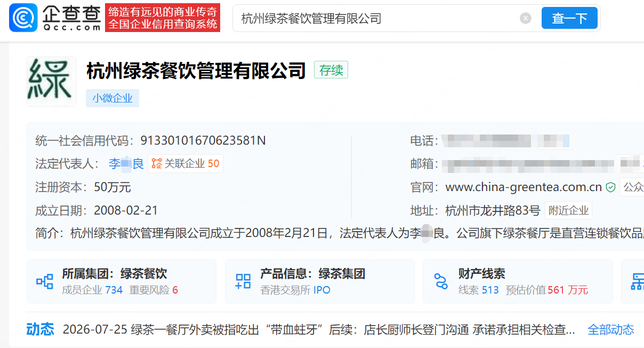644x348 pixels.
Task: Open the Qcc.com logo homepage link
Action: pyautogui.click(x=55, y=18)
